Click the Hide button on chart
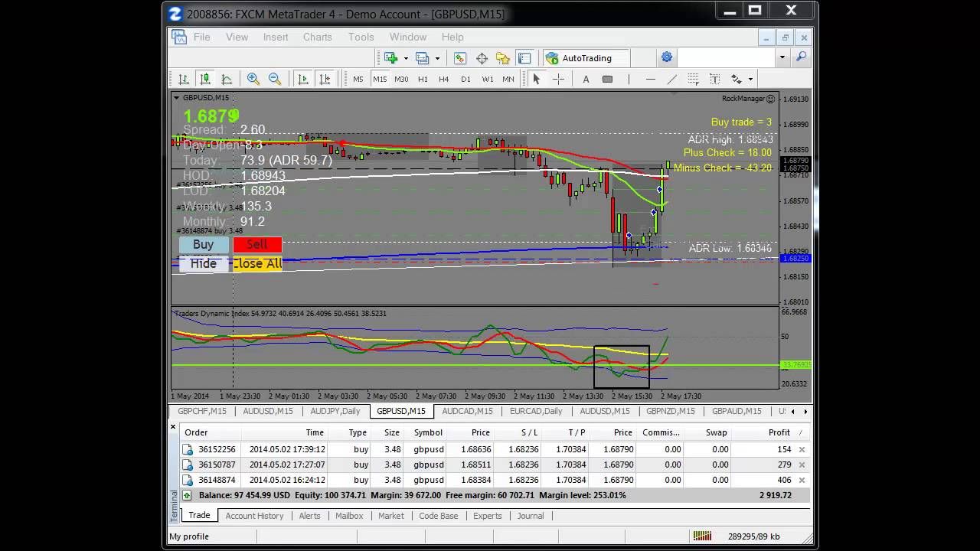 point(203,263)
